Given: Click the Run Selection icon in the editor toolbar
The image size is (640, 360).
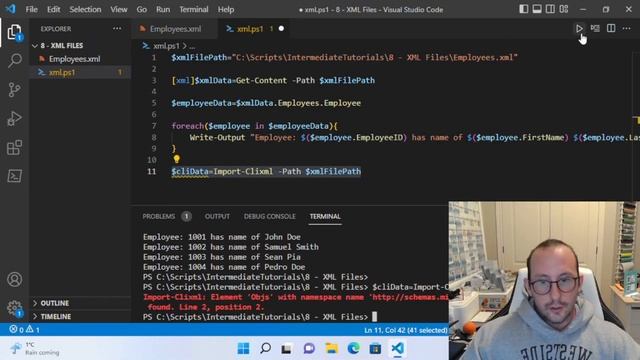Looking at the screenshot, I should pyautogui.click(x=595, y=28).
